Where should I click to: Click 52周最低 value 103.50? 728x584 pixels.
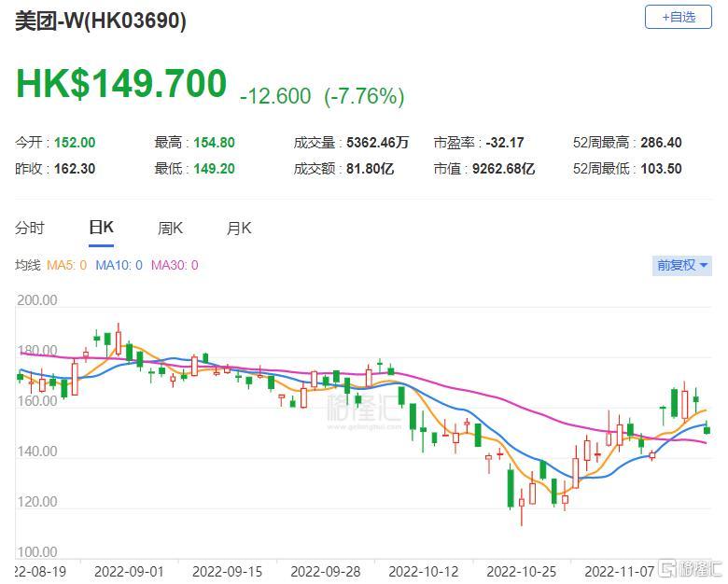[661, 169]
